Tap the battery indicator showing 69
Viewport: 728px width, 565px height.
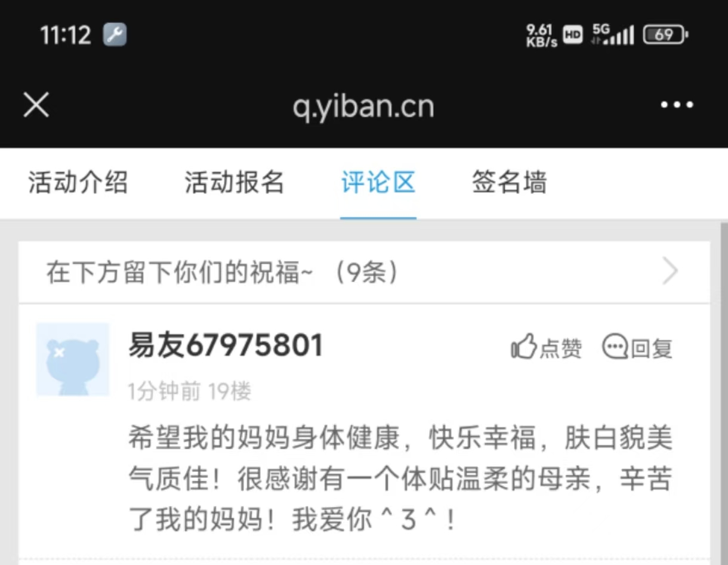coord(665,35)
